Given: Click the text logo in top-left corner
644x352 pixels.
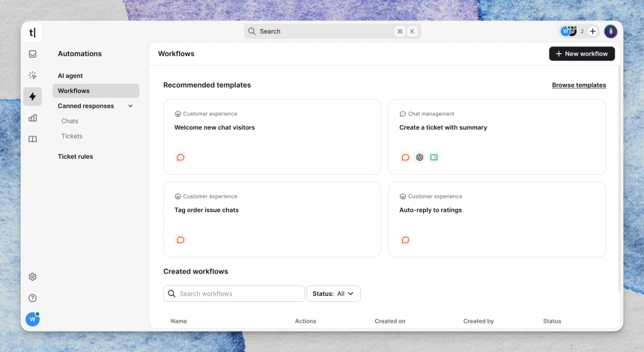Looking at the screenshot, I should click(x=32, y=32).
